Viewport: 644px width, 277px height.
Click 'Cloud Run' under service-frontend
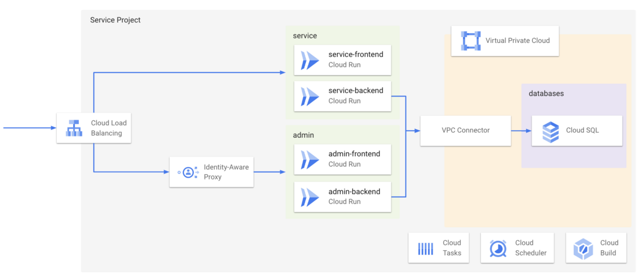[345, 65]
